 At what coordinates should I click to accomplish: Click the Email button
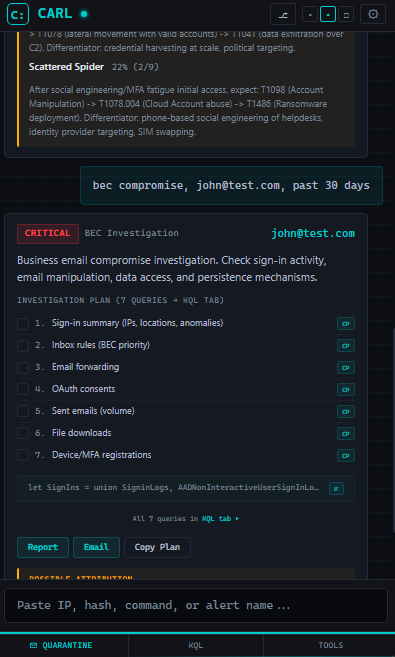(96, 547)
